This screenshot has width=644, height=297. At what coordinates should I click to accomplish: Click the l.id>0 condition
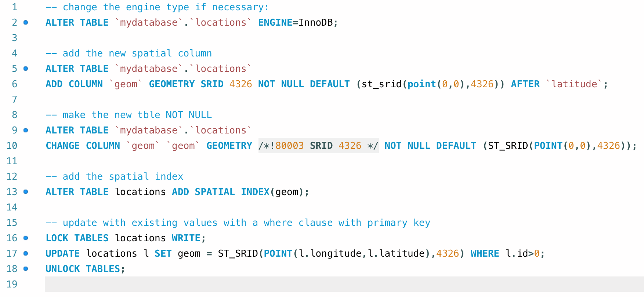click(x=522, y=253)
